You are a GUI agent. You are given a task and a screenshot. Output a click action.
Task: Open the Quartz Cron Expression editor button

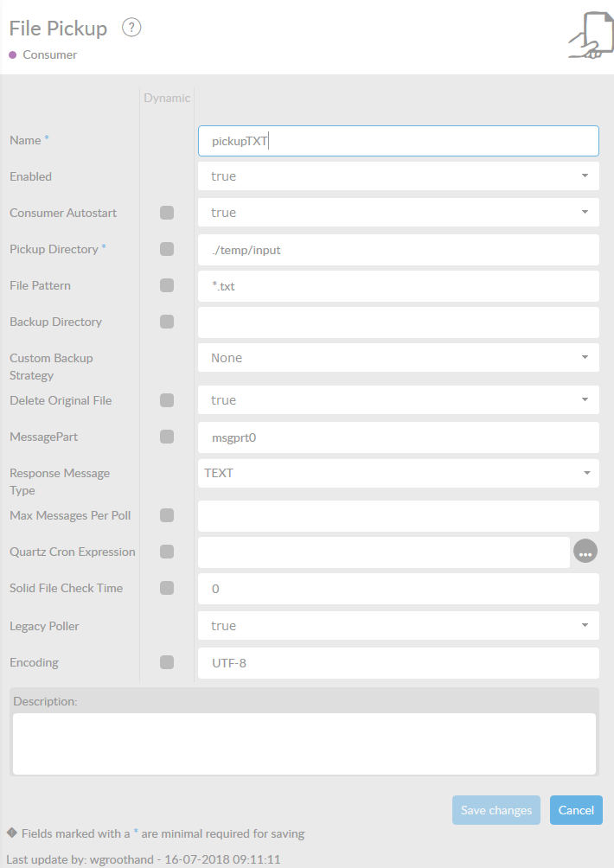(x=585, y=552)
